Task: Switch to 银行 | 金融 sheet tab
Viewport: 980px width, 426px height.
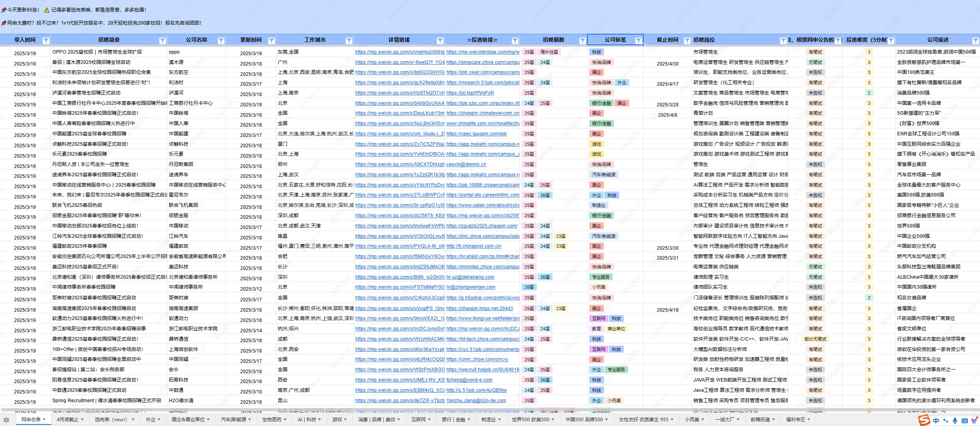Action: click(456, 420)
